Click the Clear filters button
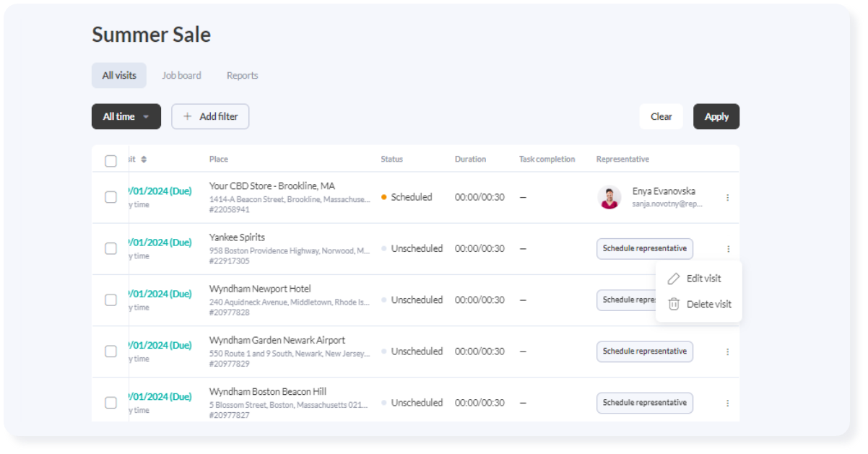 click(661, 116)
